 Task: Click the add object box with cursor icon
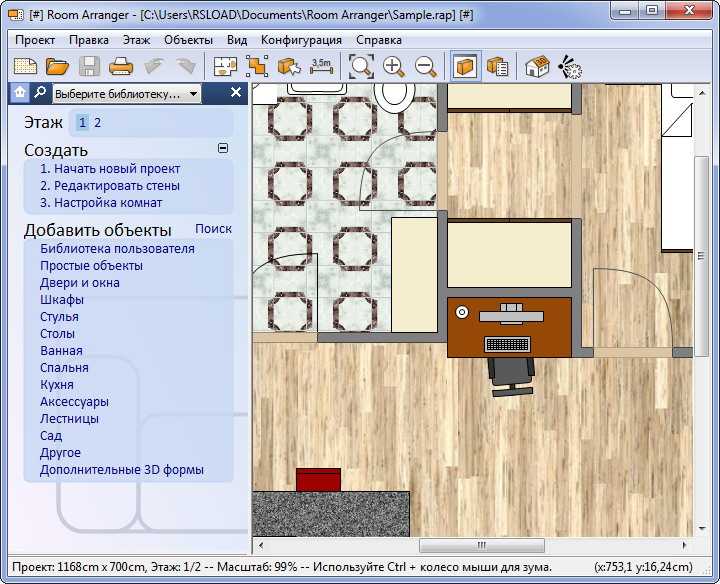click(289, 67)
